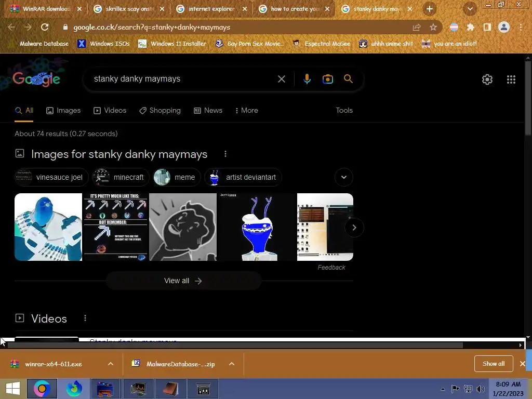Filter images by vinesauce joel chip

(51, 177)
